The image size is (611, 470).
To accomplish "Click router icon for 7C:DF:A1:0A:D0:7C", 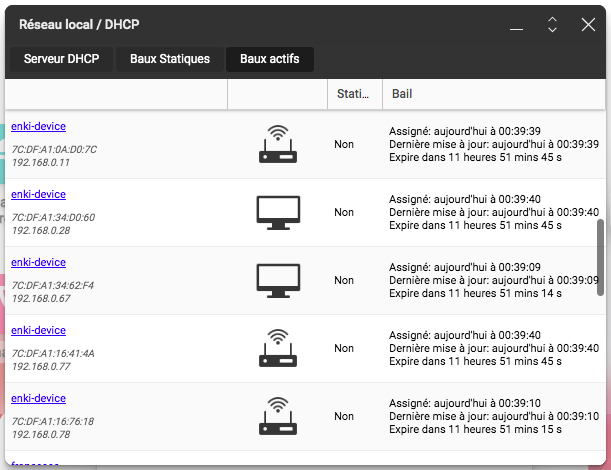I will (x=278, y=144).
